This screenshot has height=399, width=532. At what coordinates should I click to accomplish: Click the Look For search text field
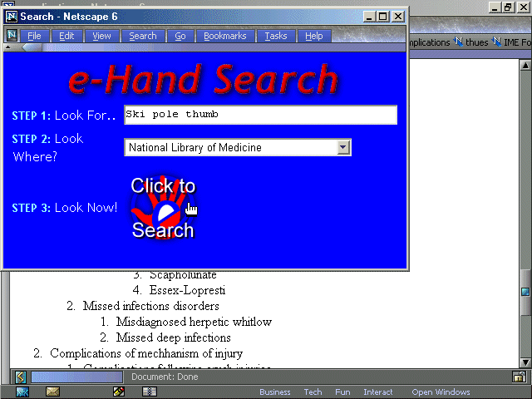click(260, 115)
